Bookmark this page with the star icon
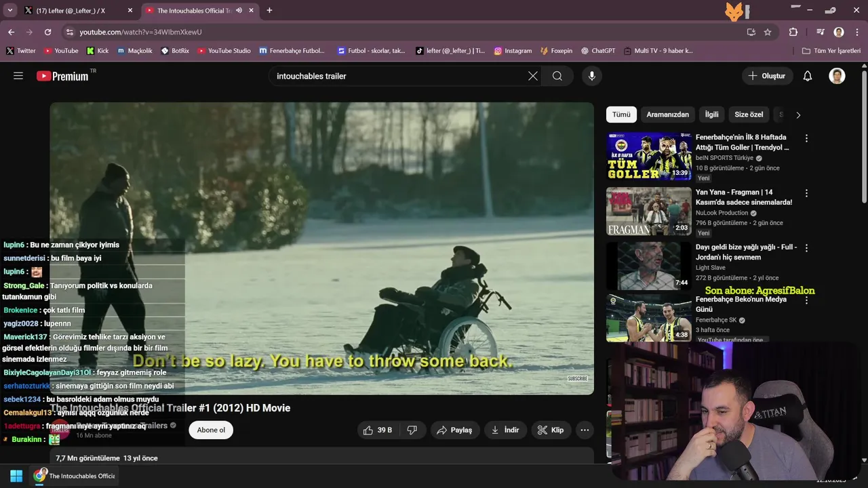The image size is (868, 488). (768, 32)
